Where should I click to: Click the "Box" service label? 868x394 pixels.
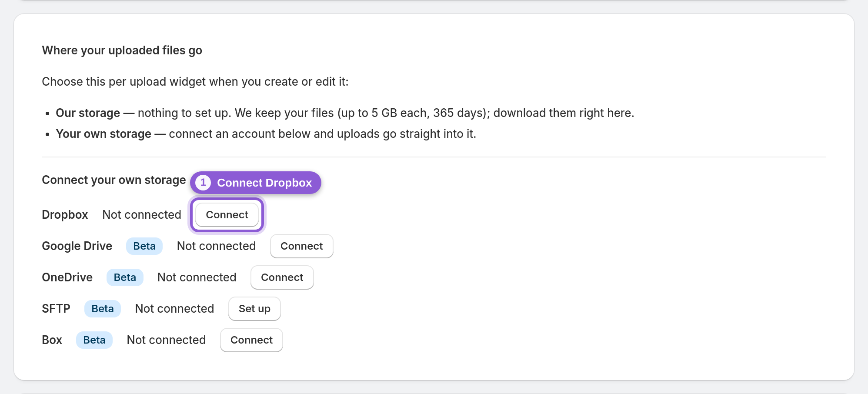point(52,340)
